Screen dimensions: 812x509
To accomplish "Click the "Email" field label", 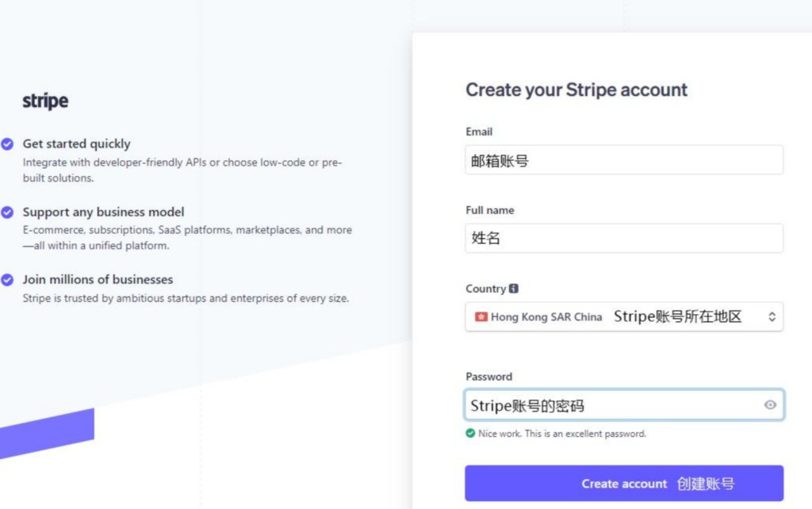I will click(x=479, y=132).
